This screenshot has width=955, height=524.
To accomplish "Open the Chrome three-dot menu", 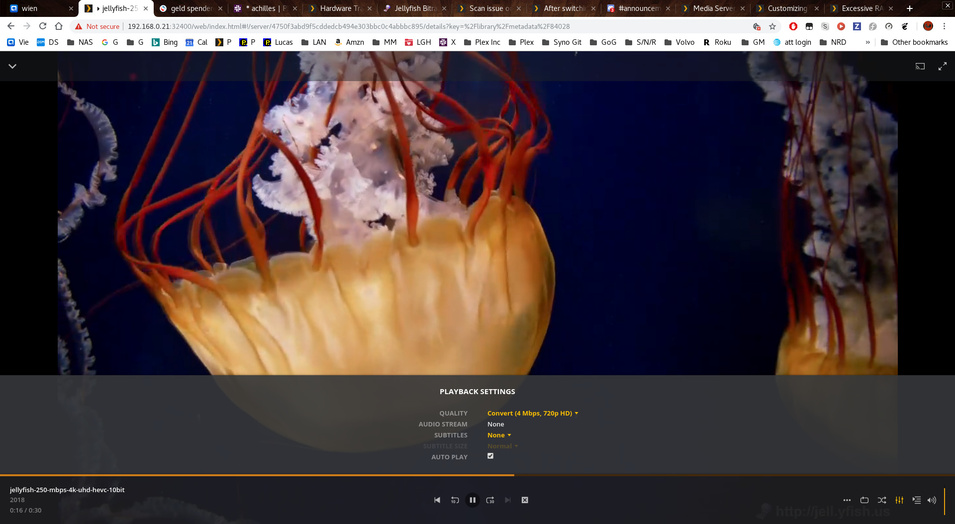I will (944, 26).
